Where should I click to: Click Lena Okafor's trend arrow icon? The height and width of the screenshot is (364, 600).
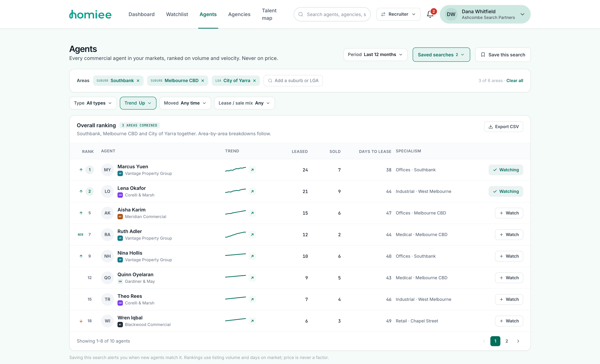(x=252, y=191)
